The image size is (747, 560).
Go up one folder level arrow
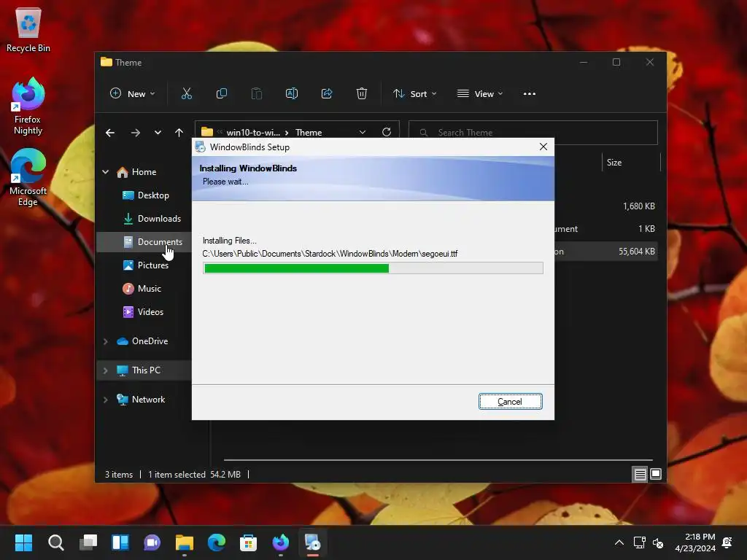[179, 133]
